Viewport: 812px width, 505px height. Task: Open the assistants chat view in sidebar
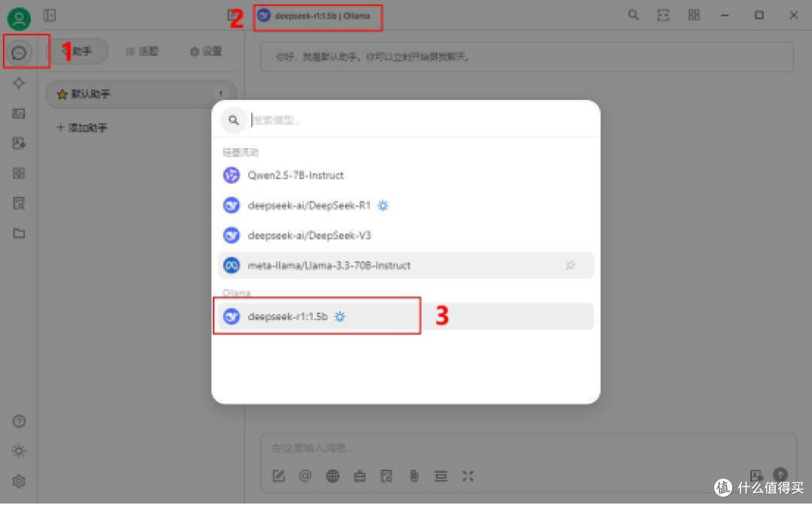point(19,53)
